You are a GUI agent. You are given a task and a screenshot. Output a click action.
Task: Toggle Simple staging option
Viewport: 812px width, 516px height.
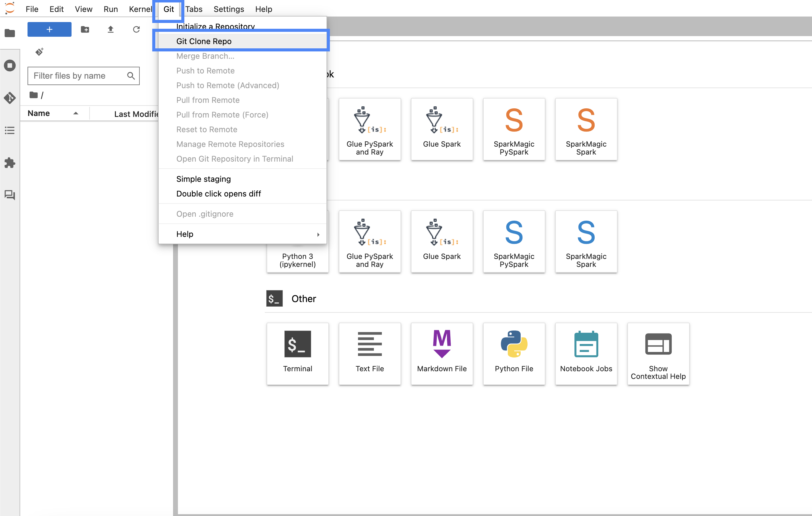[203, 178]
